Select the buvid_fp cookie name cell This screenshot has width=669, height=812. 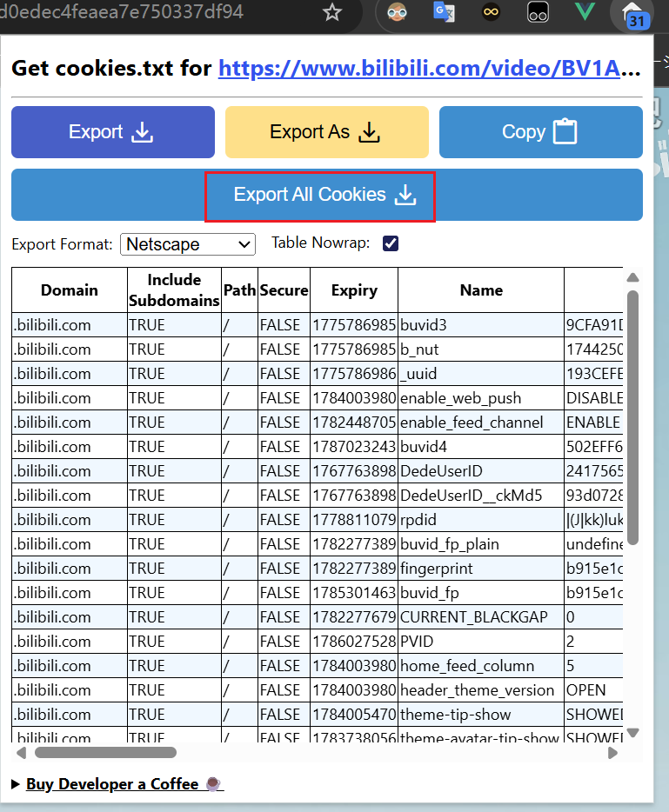[x=481, y=592]
